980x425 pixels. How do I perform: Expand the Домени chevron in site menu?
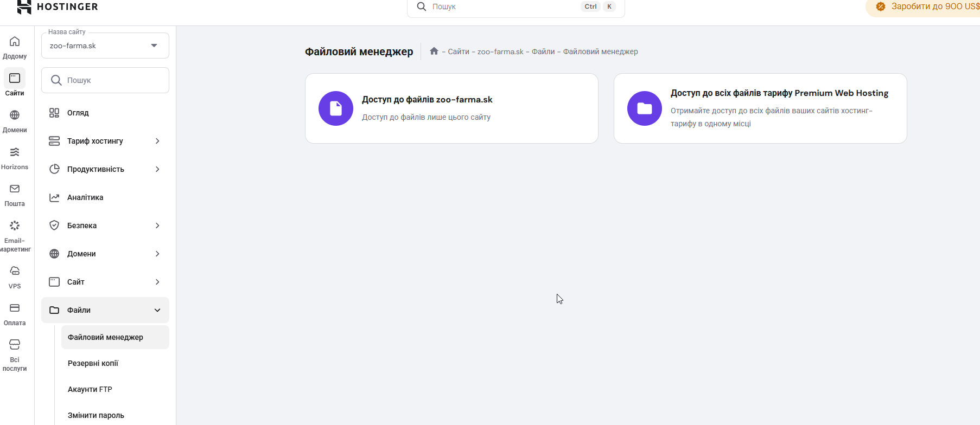pos(157,254)
